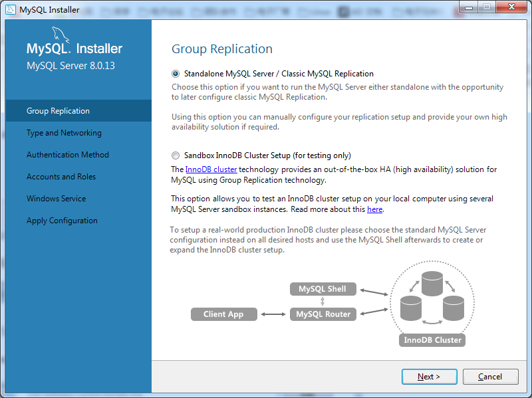Minimize the MySQL Installer window

coord(469,7)
